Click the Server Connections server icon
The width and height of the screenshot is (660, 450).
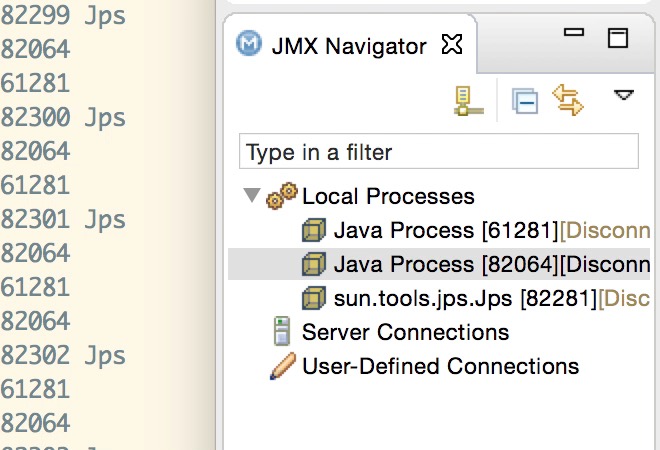(x=282, y=332)
